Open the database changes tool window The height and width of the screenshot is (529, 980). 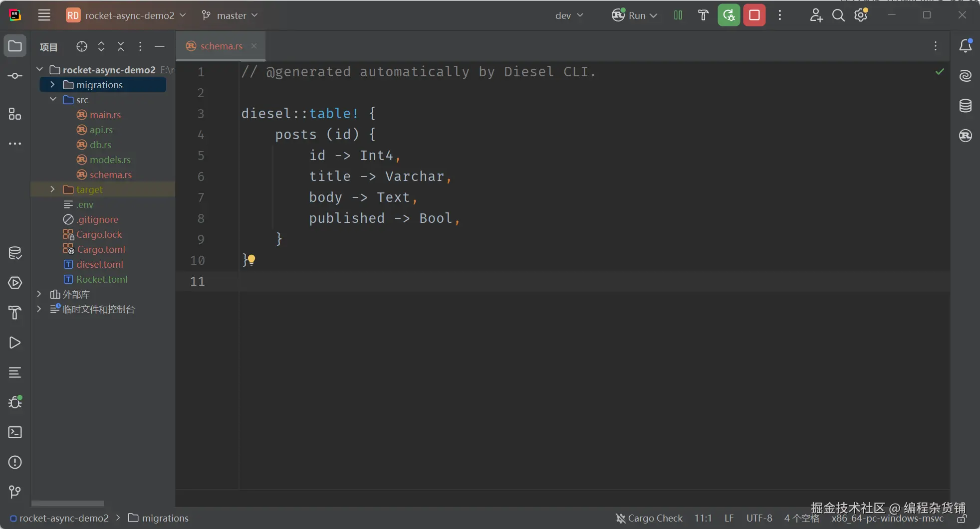click(15, 253)
